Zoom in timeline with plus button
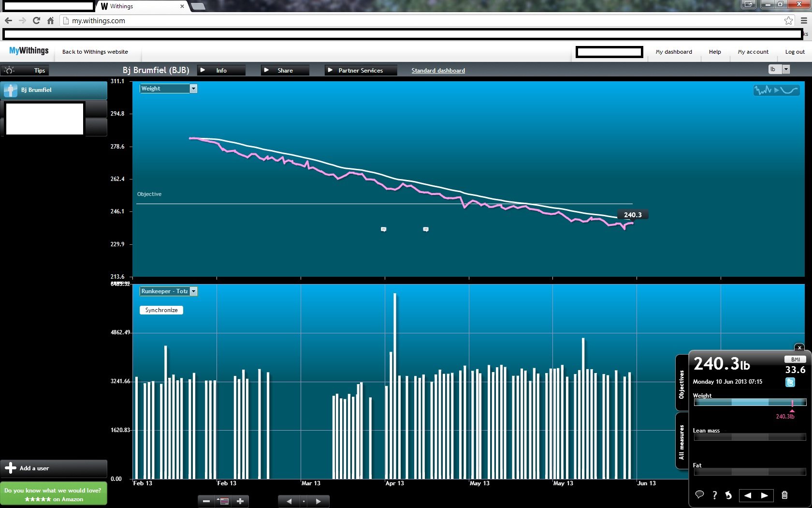Image resolution: width=812 pixels, height=508 pixels. [240, 501]
